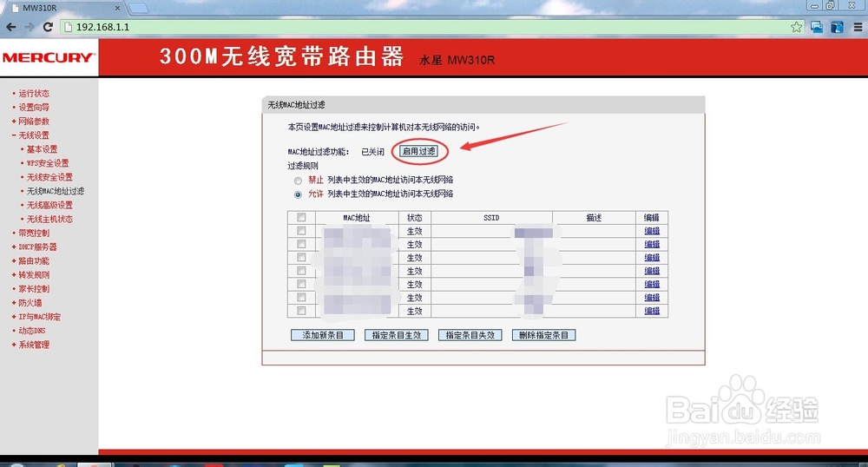This screenshot has width=868, height=467.
Task: Click the 已关闭 filter status text
Action: point(372,152)
